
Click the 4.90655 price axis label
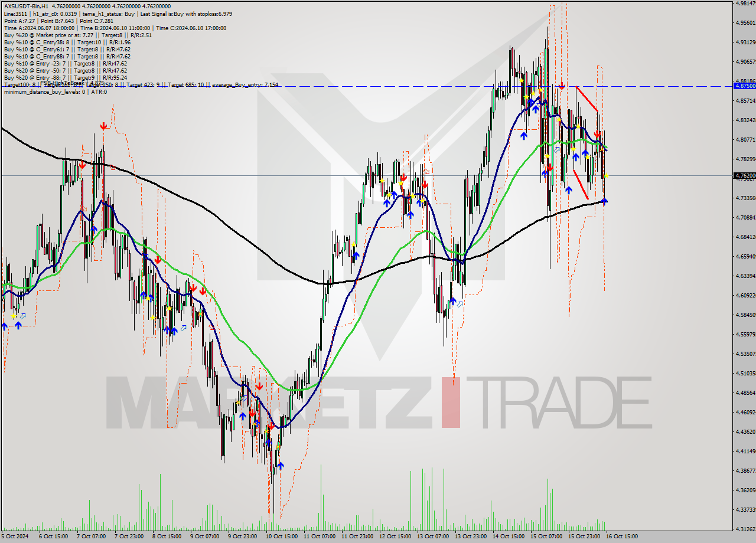(x=745, y=61)
